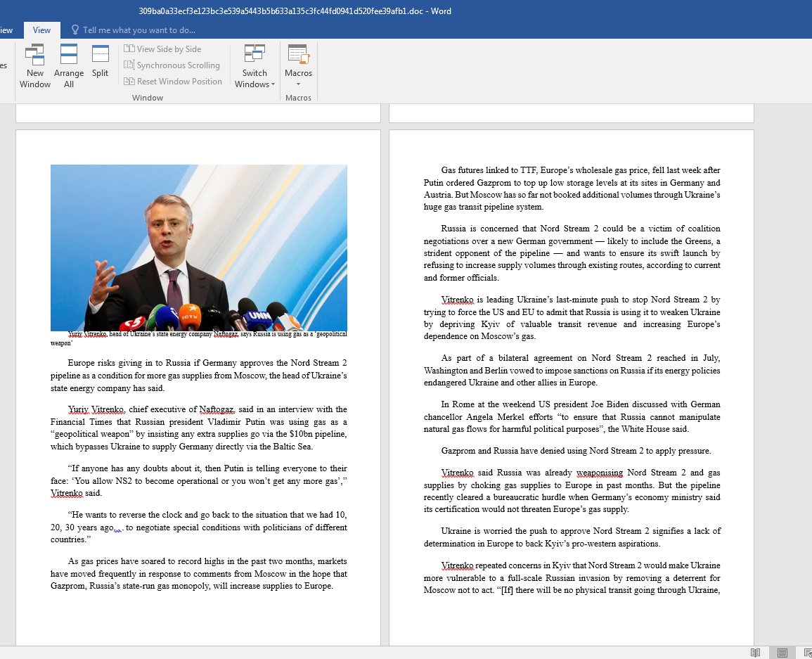Select the View ribbon tab
This screenshot has width=812, height=659.
point(41,30)
